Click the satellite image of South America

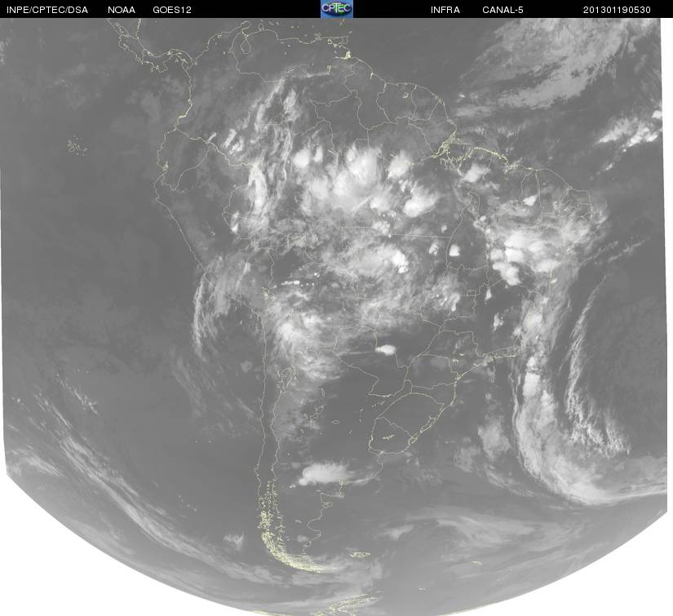[336, 317]
